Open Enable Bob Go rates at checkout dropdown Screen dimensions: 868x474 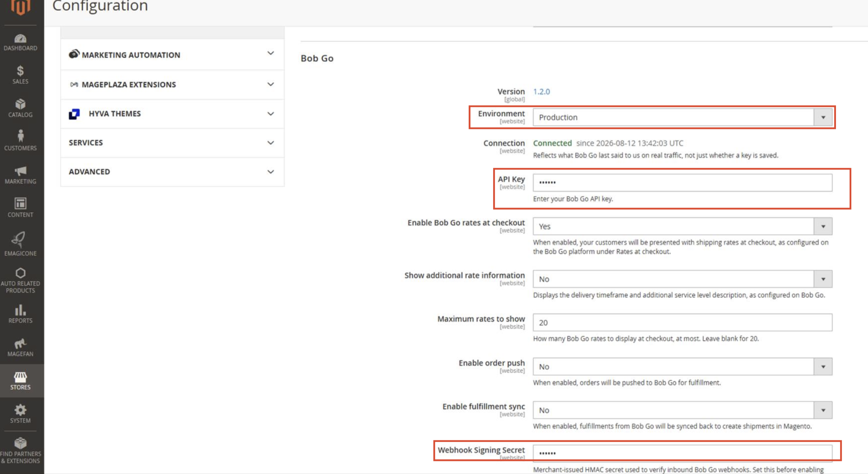click(682, 226)
